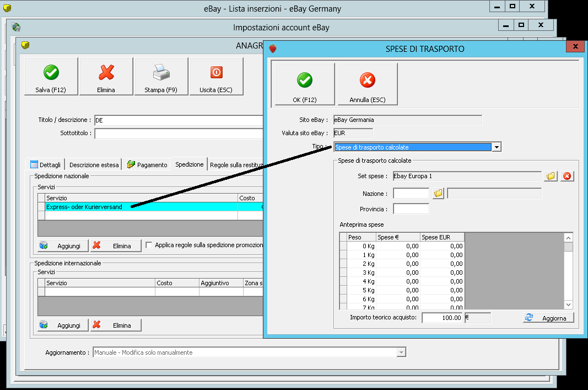Open folder lookup icon beside Nazione field
588x390 pixels.
[x=438, y=194]
